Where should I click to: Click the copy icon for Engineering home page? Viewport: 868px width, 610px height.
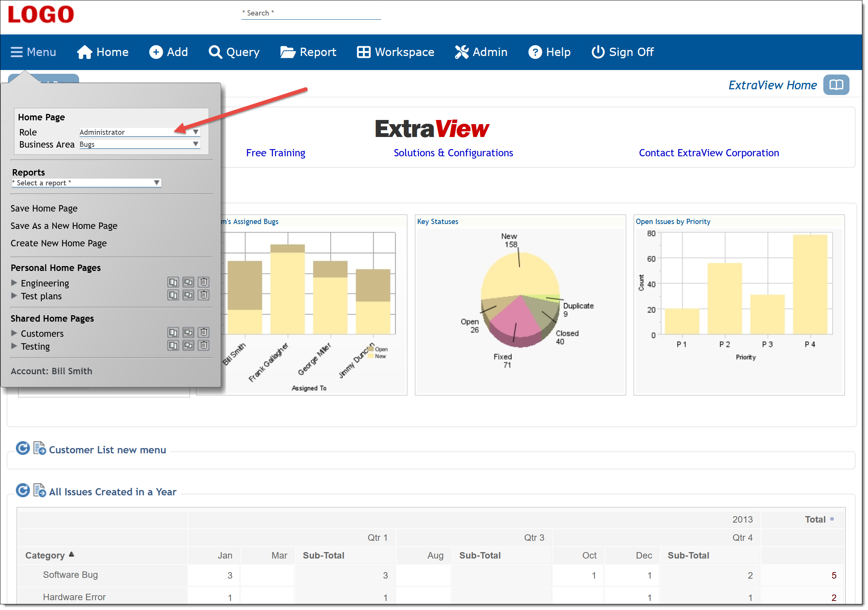click(x=173, y=282)
